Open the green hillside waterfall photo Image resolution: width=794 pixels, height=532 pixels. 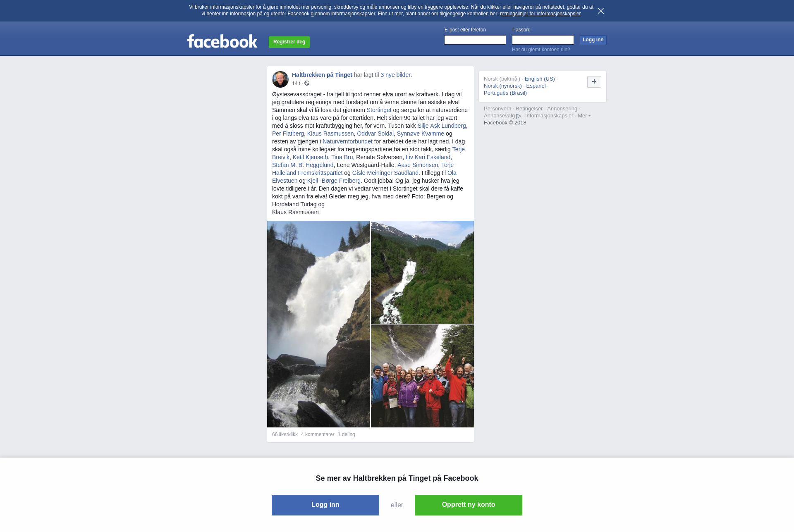[422, 272]
